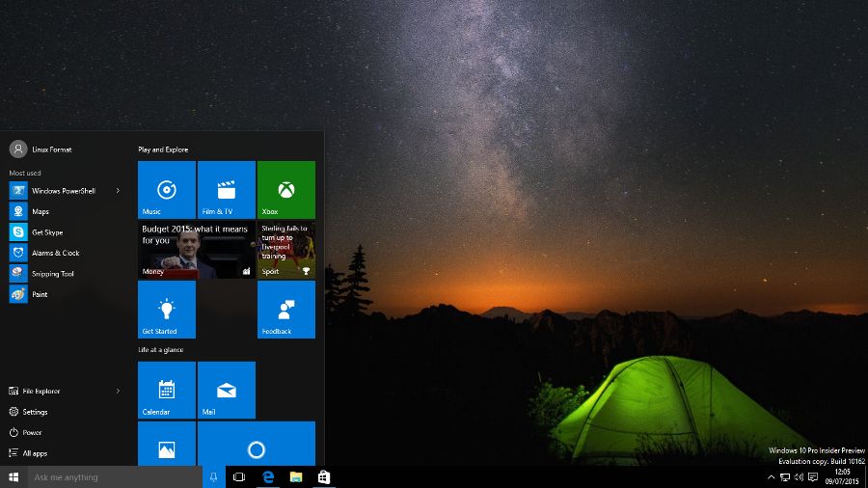Open the Sport news tile
The height and width of the screenshot is (488, 868).
tap(286, 250)
